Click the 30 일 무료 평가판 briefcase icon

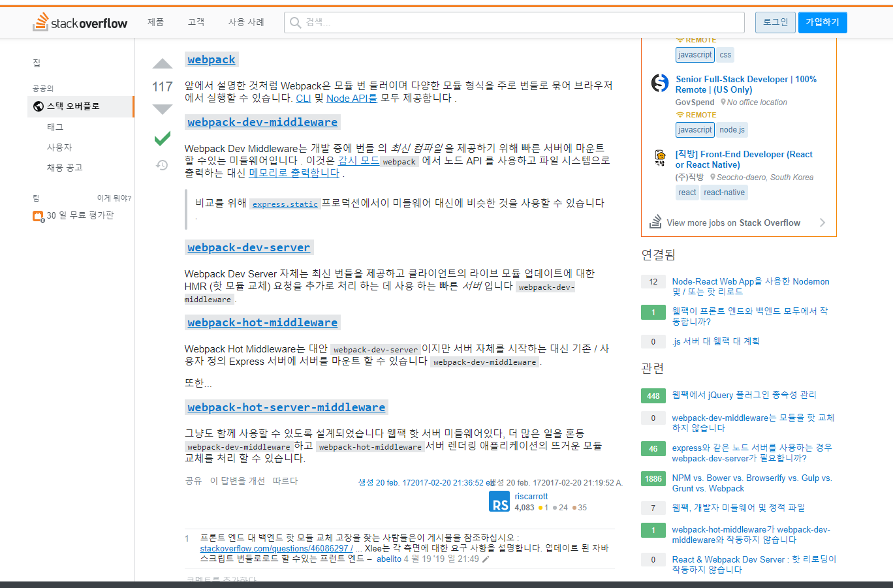pos(38,216)
